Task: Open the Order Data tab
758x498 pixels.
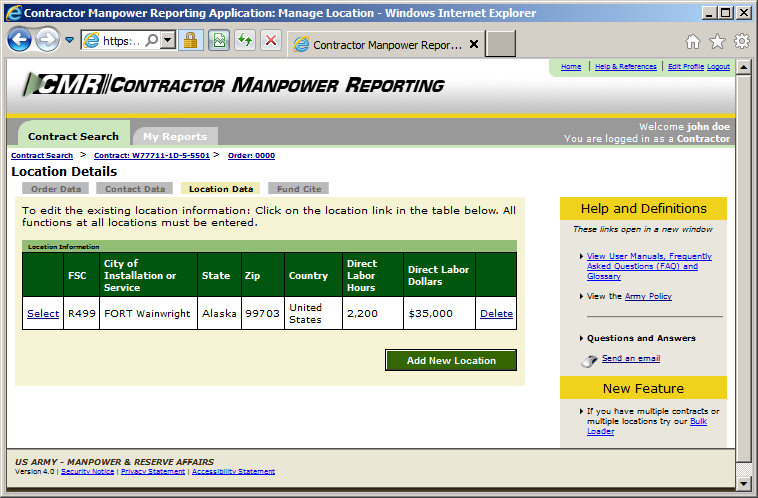Action: click(x=56, y=188)
